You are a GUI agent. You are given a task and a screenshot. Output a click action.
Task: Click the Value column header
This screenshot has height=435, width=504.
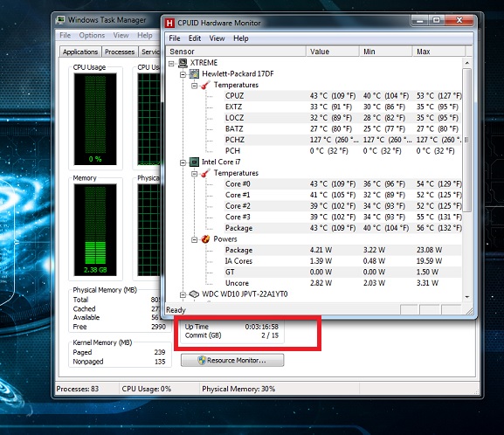tap(332, 52)
